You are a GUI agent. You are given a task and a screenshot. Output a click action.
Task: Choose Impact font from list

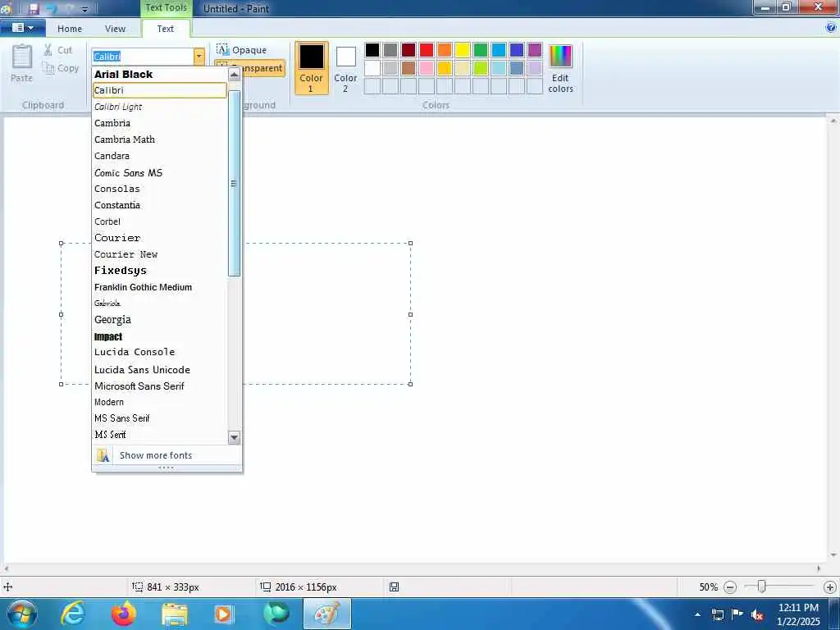coord(160,336)
